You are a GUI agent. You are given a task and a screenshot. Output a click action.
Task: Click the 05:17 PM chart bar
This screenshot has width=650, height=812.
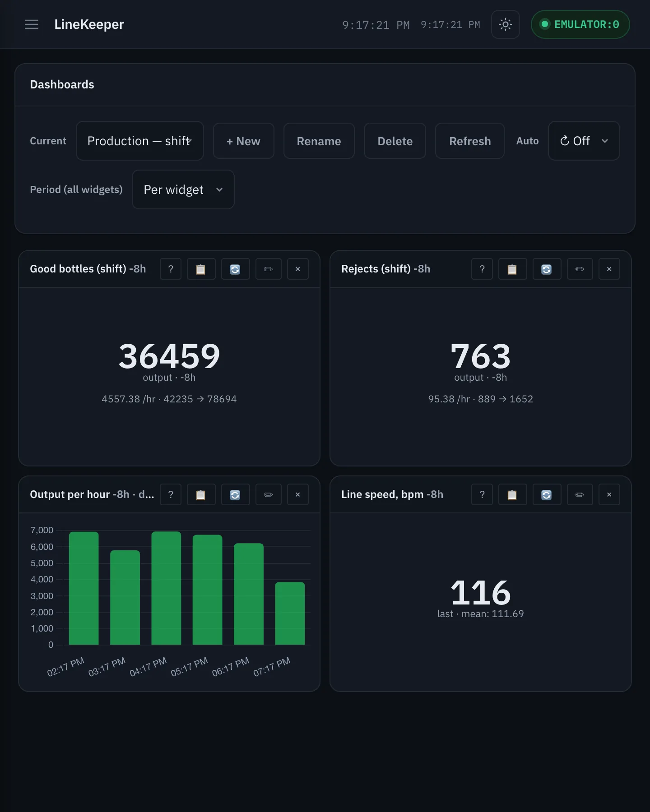click(x=208, y=590)
